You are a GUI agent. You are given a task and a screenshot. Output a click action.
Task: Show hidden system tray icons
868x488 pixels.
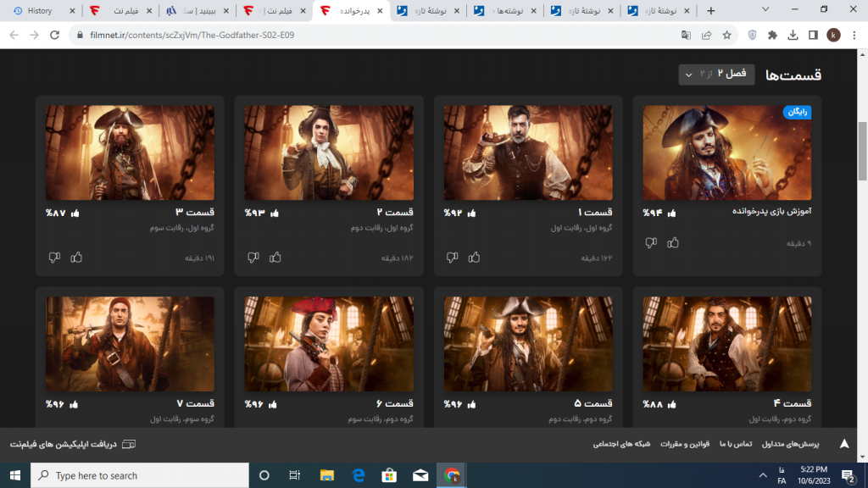(758, 476)
